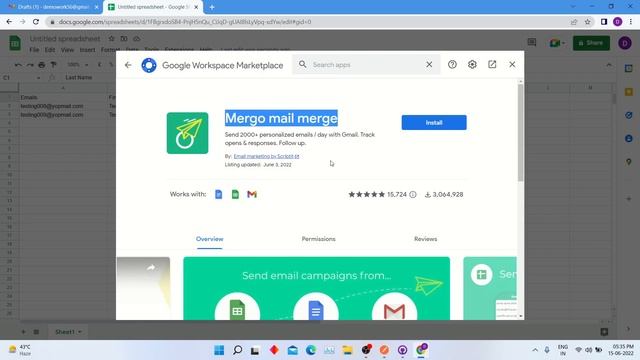Open the Google account avatar in Sheets
This screenshot has width=640, height=360.
point(625,43)
